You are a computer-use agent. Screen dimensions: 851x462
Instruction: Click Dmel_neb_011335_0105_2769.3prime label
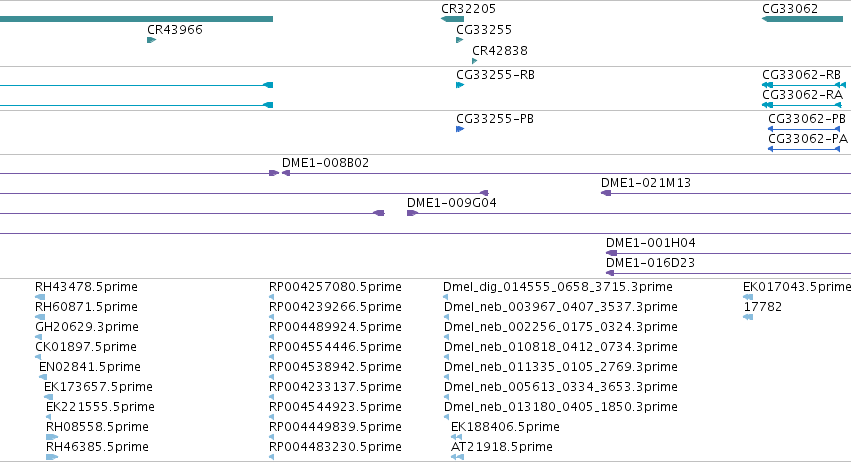point(561,368)
